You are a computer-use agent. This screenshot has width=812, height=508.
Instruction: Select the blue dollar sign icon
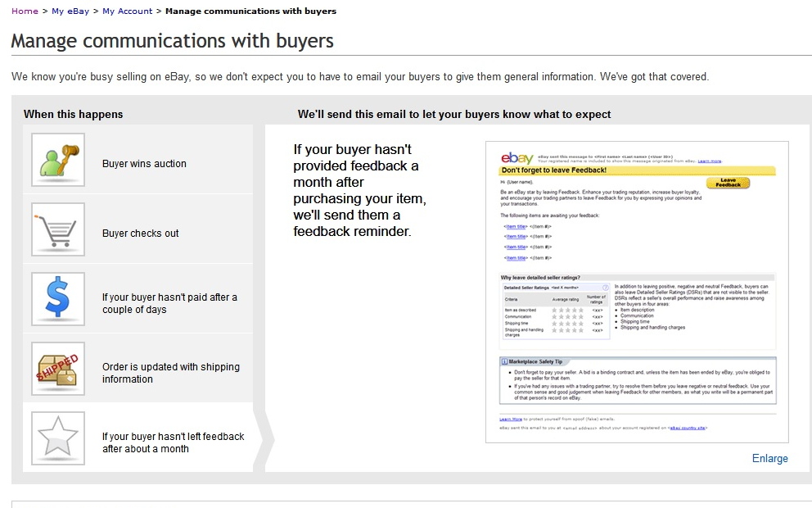coord(57,299)
